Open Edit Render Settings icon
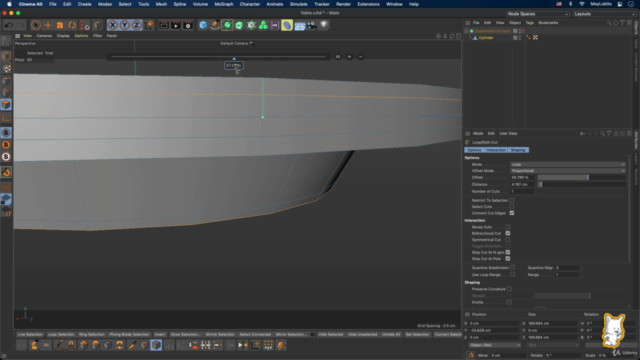This screenshot has width=640, height=360. point(188,25)
